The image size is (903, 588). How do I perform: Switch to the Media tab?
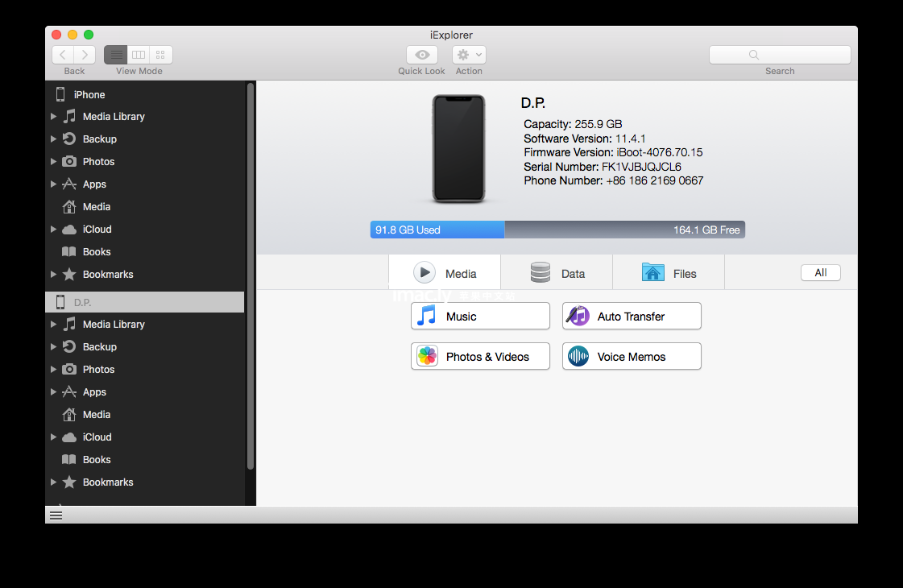(445, 272)
